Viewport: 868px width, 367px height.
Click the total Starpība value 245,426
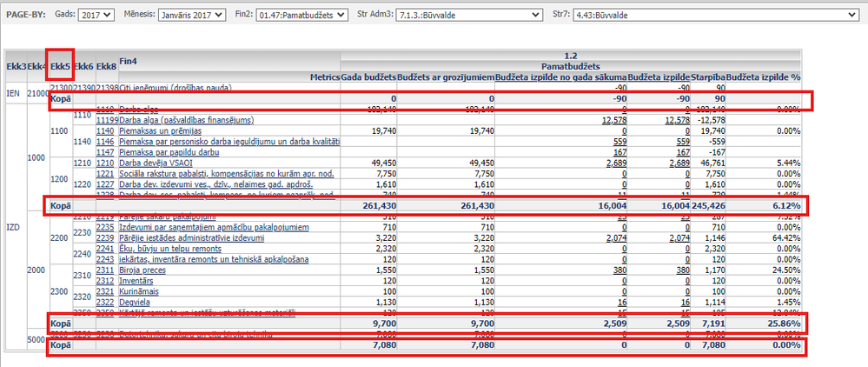coord(709,205)
